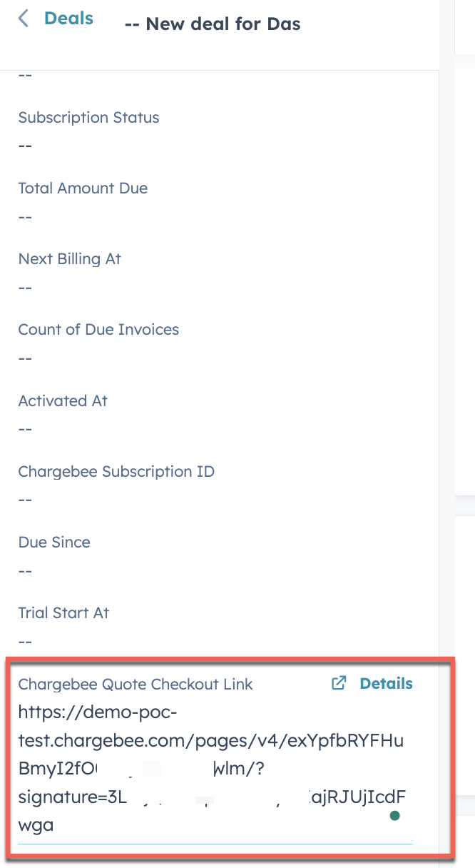Click the Chargebee Subscription ID label
Screen dimensions: 475x868
point(116,472)
